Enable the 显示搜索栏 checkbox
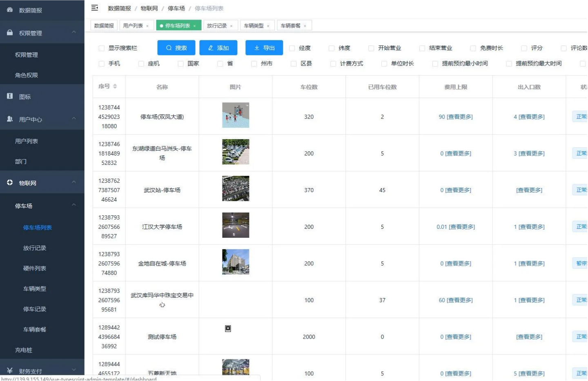Viewport: 588px width, 381px height. [x=101, y=48]
